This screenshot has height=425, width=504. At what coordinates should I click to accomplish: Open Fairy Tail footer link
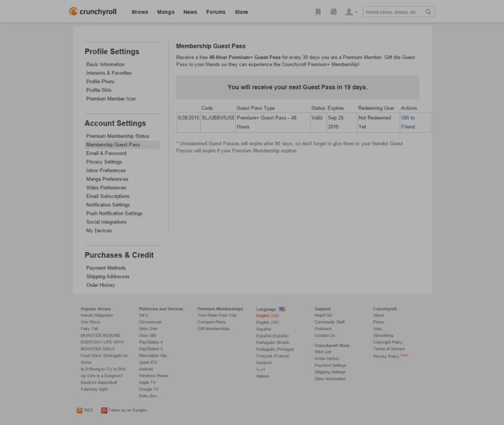coord(89,329)
